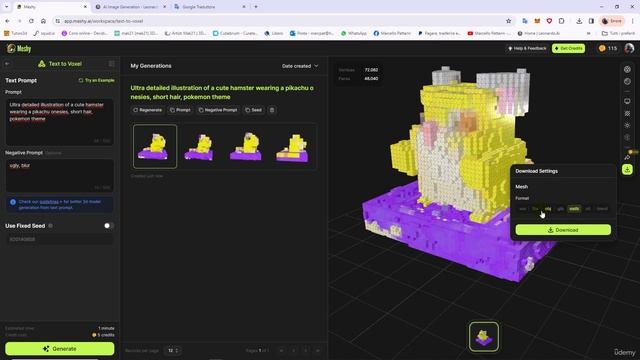The height and width of the screenshot is (360, 640).
Task: Go back using the Text to Voxel back arrow
Action: [7, 64]
